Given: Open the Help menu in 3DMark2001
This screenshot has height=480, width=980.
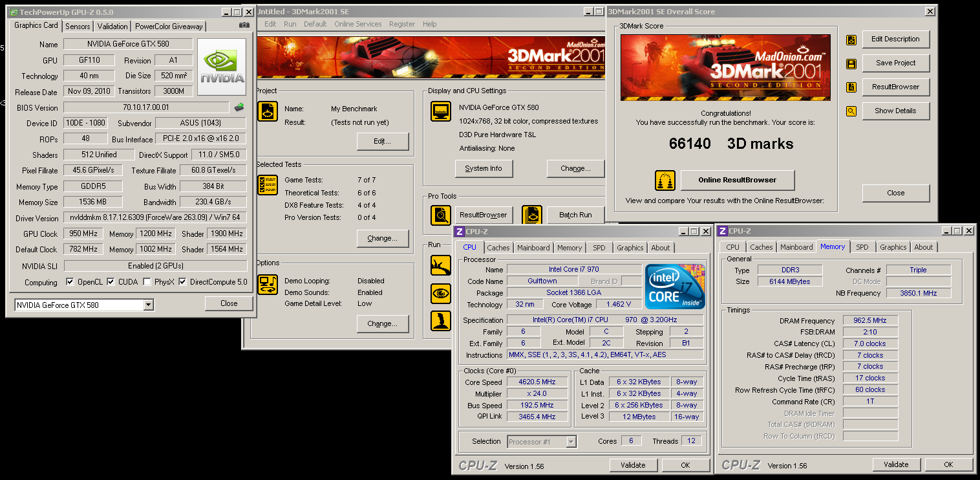Looking at the screenshot, I should (x=430, y=24).
